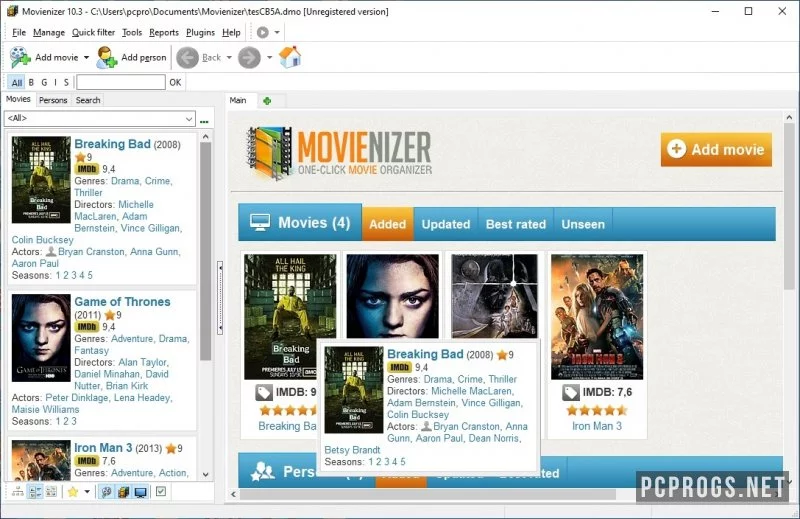Click the OK button next to the filter box
The width and height of the screenshot is (800, 519).
(x=175, y=82)
